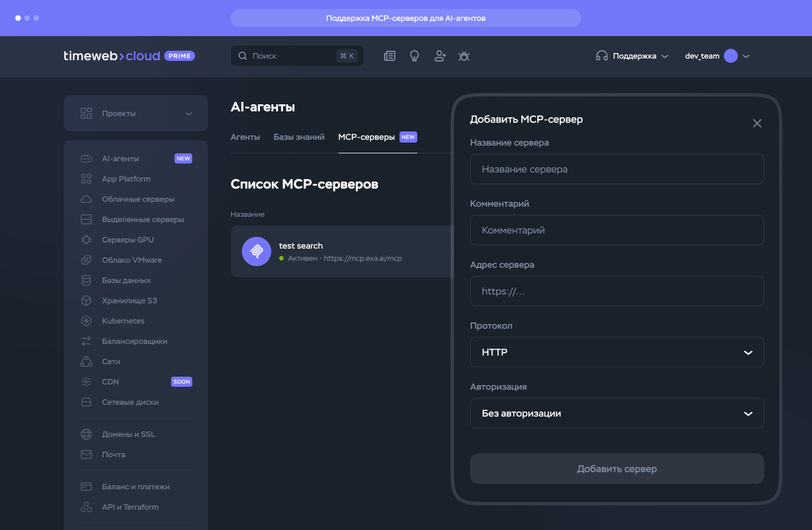The height and width of the screenshot is (530, 812).
Task: Open API и Terraform in sidebar
Action: pyautogui.click(x=129, y=507)
